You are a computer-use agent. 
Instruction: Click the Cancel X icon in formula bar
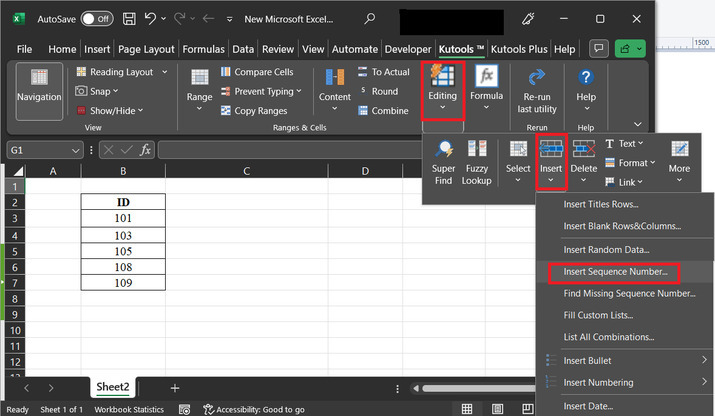point(108,150)
